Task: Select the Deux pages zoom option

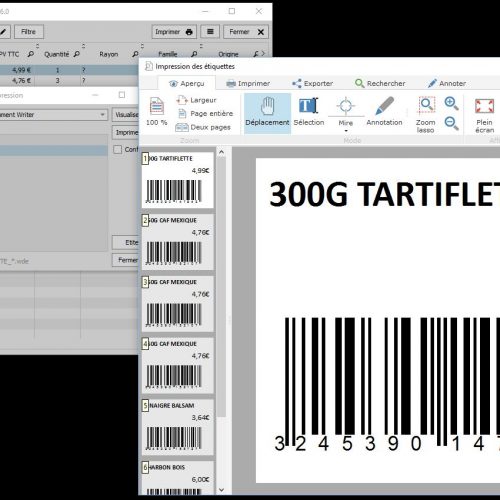Action: point(203,127)
